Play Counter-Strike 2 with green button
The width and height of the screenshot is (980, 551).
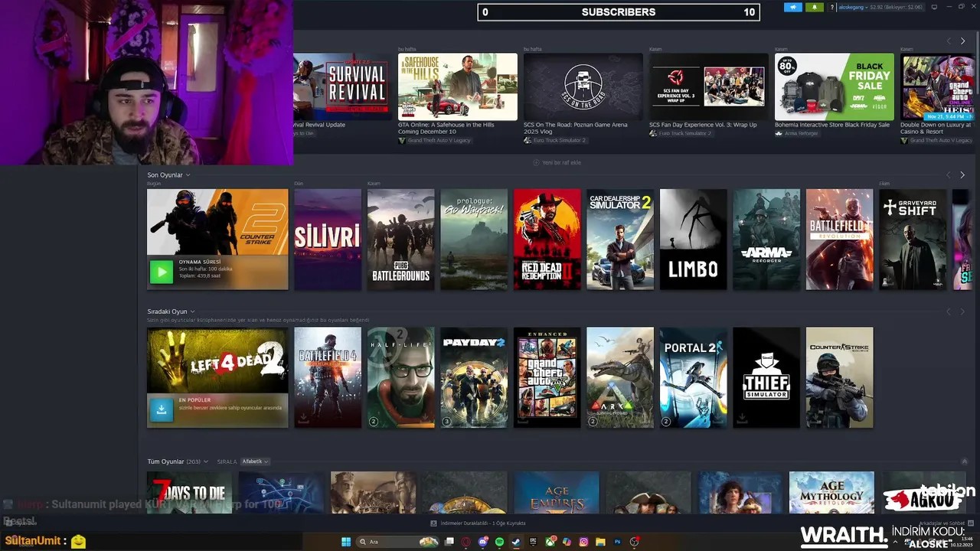click(x=161, y=272)
